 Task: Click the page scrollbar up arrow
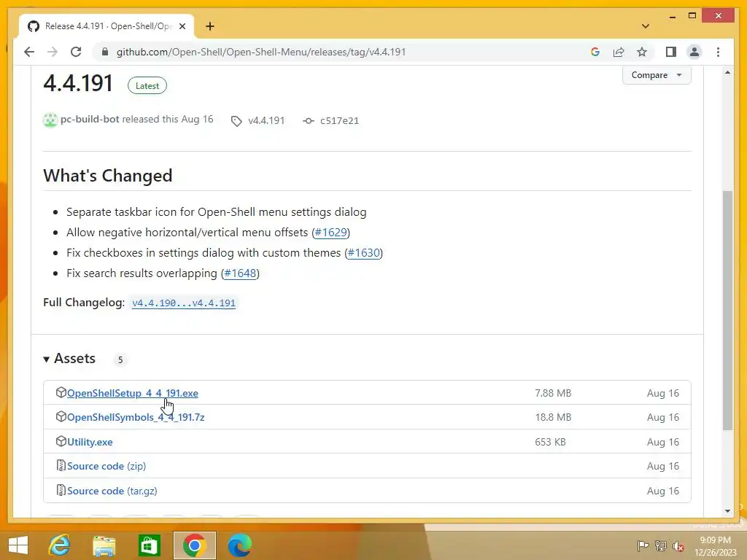pyautogui.click(x=727, y=73)
